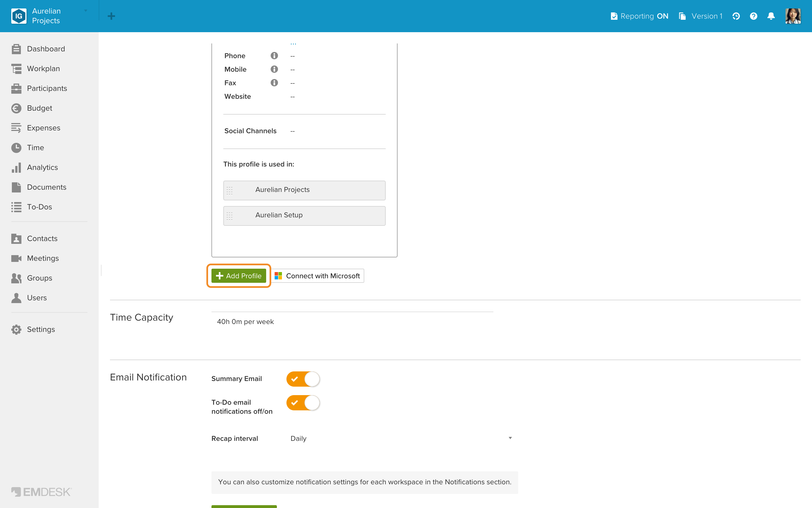Open the Version 1 selector
The width and height of the screenshot is (812, 508).
click(701, 16)
